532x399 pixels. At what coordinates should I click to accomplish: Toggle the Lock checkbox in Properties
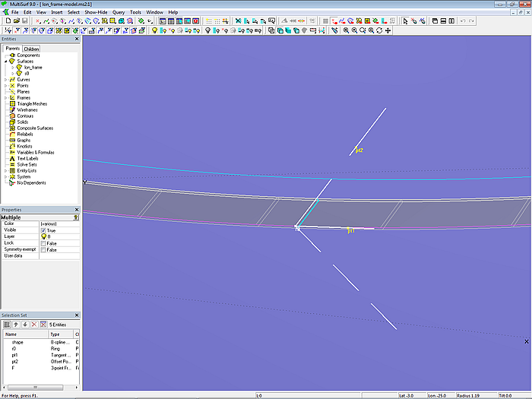[x=43, y=243]
